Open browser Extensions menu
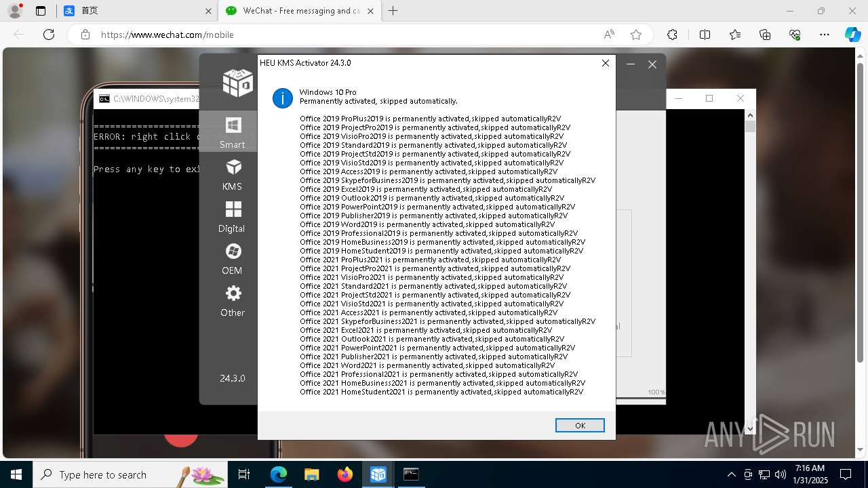The width and height of the screenshot is (868, 488). pyautogui.click(x=672, y=35)
